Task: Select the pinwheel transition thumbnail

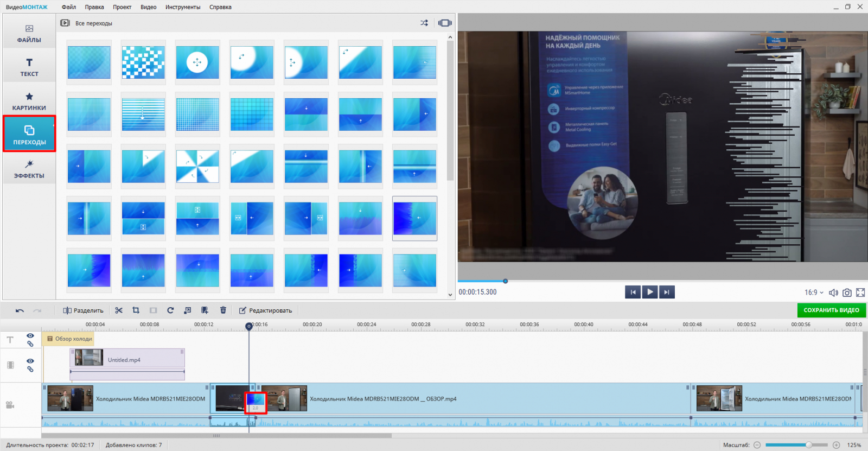Action: (x=197, y=167)
